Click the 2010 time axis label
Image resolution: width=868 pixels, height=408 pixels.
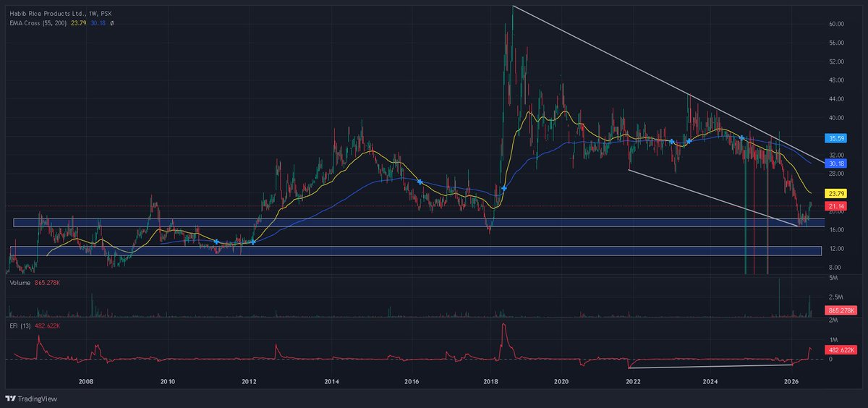(167, 381)
